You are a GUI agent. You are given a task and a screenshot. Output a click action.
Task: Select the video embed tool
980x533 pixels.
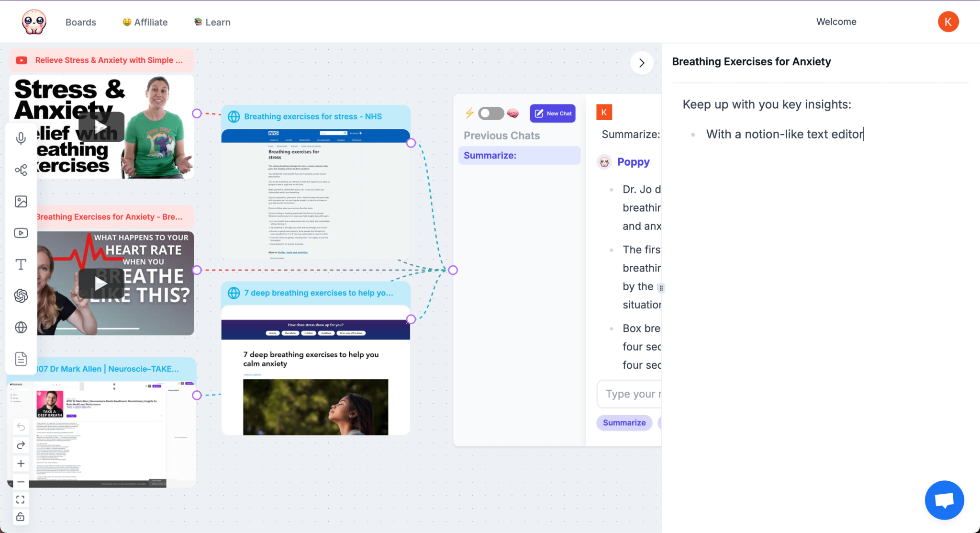click(x=21, y=233)
